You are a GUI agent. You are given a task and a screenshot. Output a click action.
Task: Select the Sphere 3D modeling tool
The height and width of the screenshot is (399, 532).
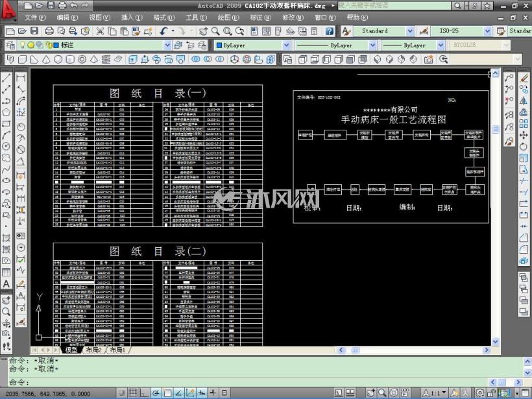pyautogui.click(x=58, y=60)
